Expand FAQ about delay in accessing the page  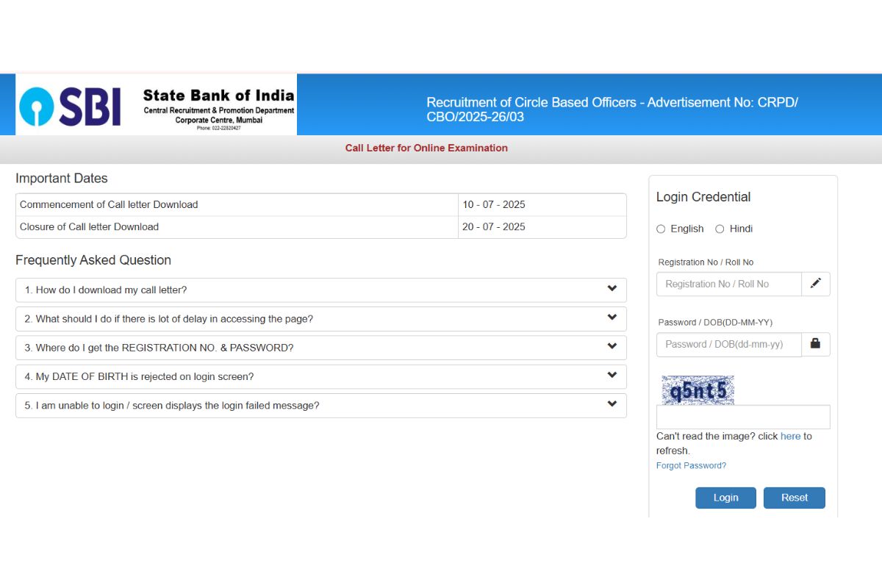click(x=321, y=319)
